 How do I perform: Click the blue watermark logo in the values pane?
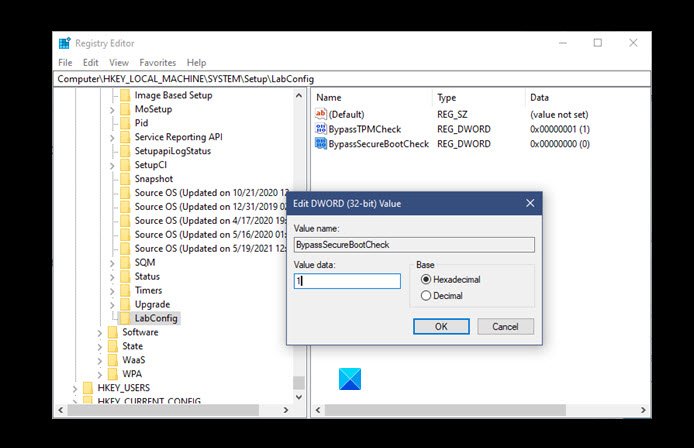click(350, 379)
